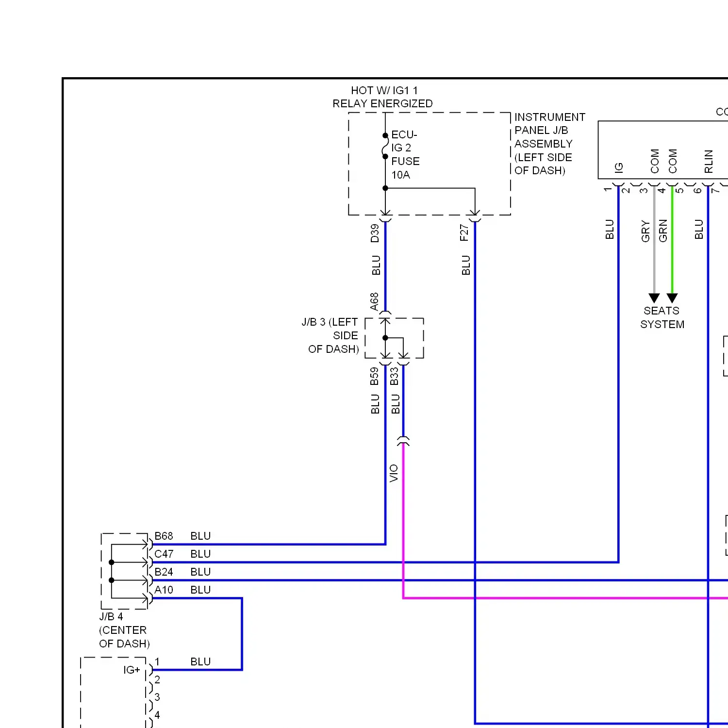Click the 'J/B 3 (LEFT' label
This screenshot has width=728, height=728.
[x=330, y=322]
